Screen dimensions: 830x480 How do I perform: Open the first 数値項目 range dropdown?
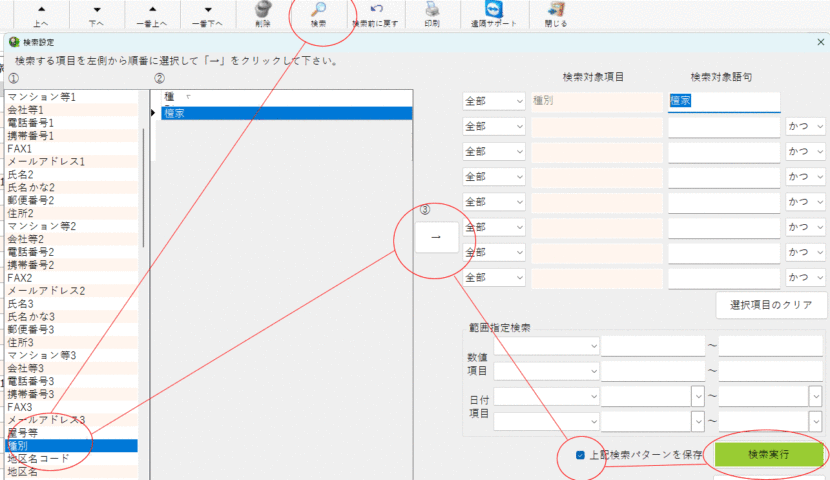[545, 346]
